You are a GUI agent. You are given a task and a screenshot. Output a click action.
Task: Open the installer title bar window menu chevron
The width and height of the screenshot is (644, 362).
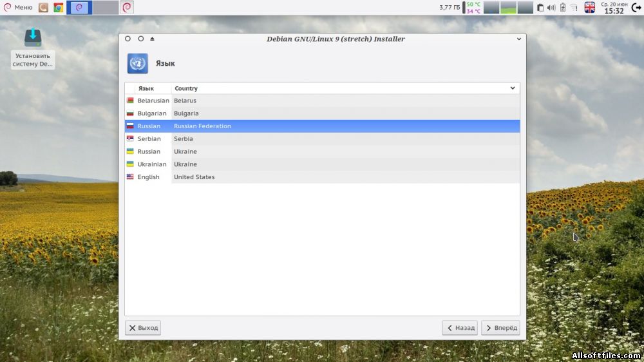(518, 39)
